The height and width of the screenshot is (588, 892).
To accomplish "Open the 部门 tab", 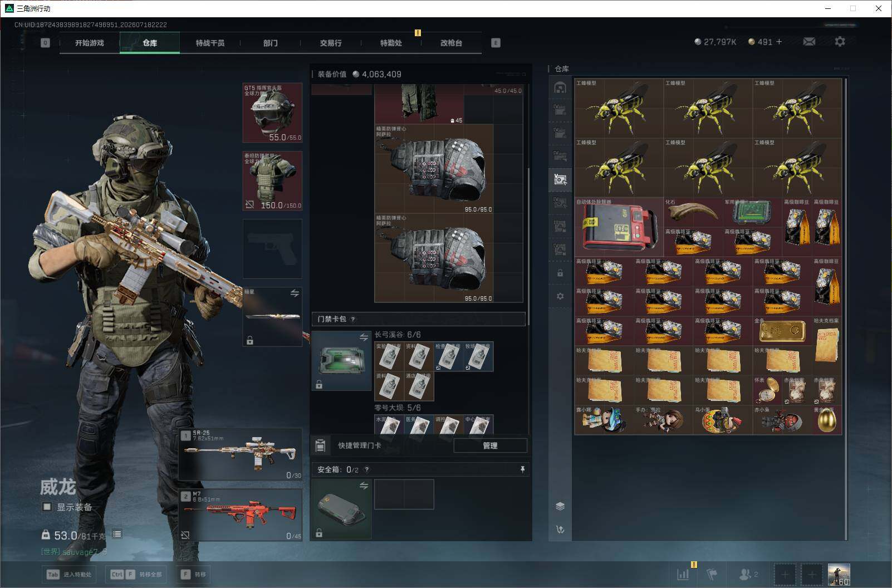I will (270, 43).
